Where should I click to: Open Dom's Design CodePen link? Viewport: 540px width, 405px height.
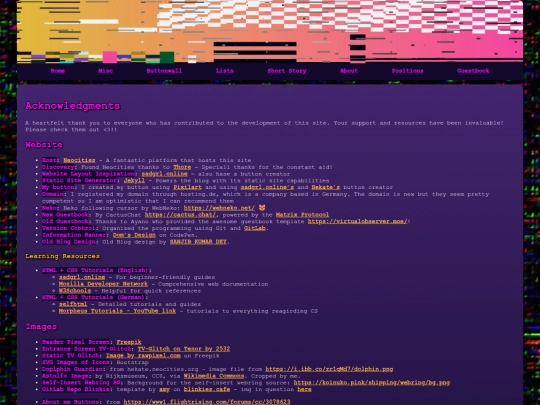pyautogui.click(x=134, y=235)
